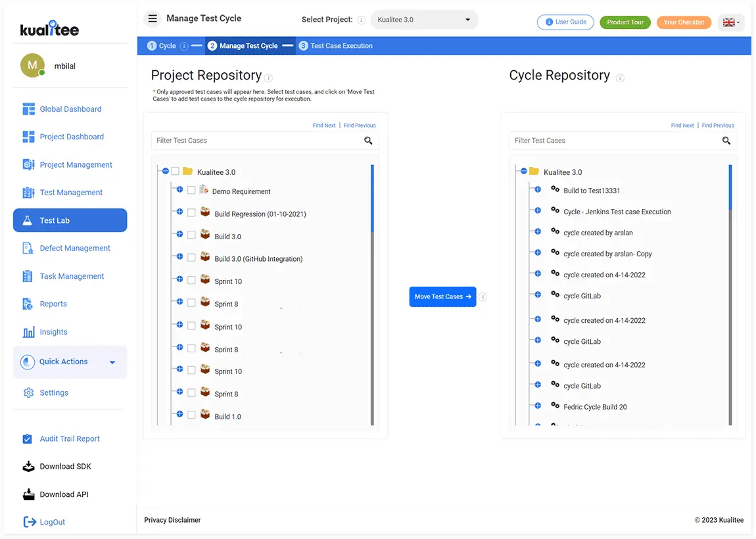Go to step 1 Cycle
The height and width of the screenshot is (539, 756).
162,46
